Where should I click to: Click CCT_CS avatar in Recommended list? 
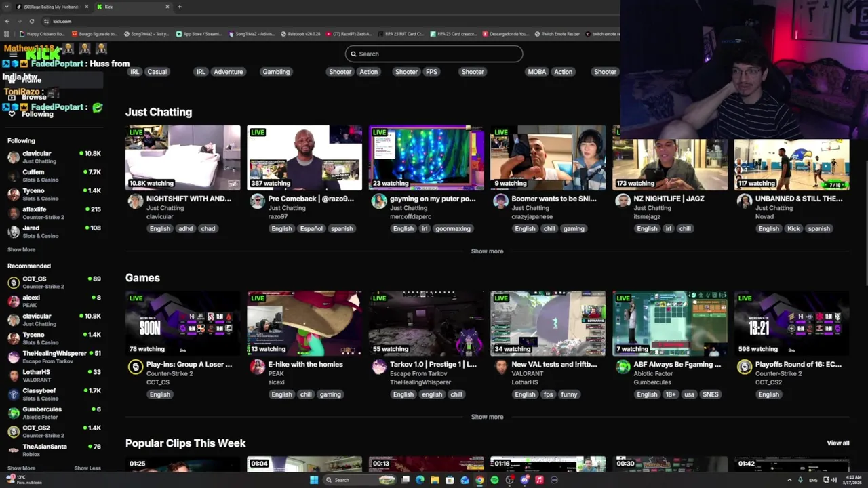tap(14, 283)
